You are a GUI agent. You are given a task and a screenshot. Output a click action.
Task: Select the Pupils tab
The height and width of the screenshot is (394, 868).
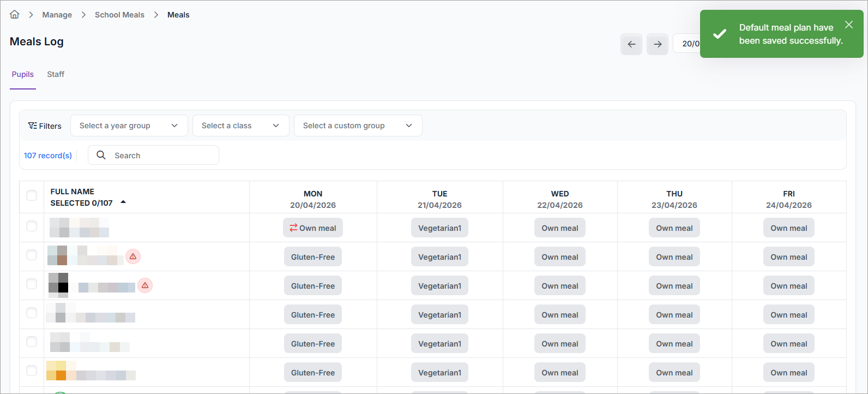tap(23, 74)
